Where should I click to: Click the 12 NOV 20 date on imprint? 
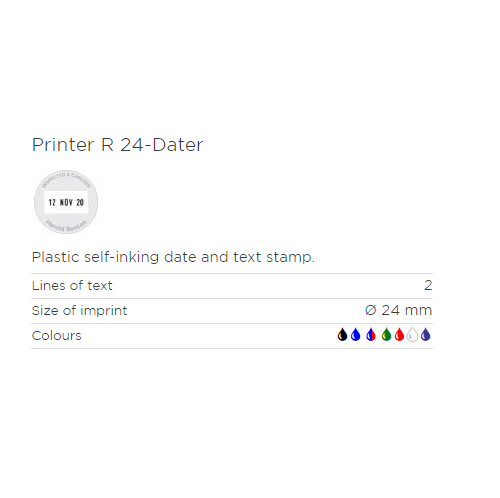click(66, 202)
